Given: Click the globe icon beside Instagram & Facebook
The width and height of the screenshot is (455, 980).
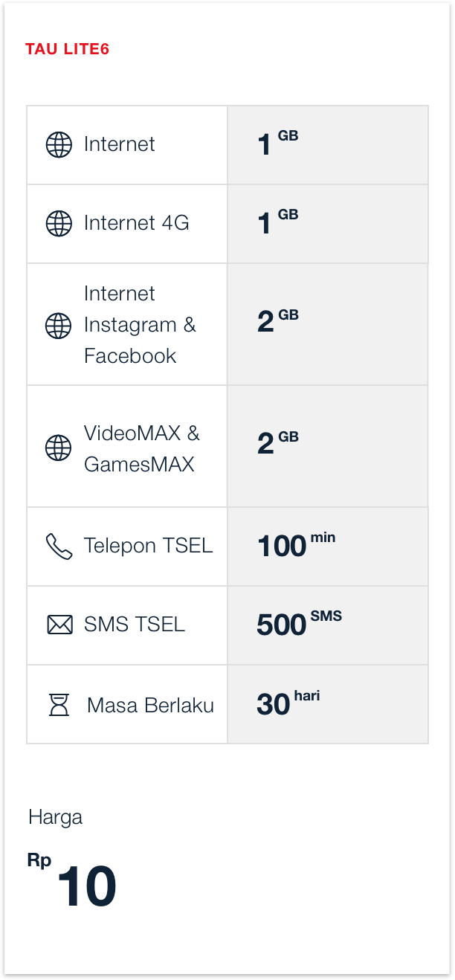Looking at the screenshot, I should 59,325.
